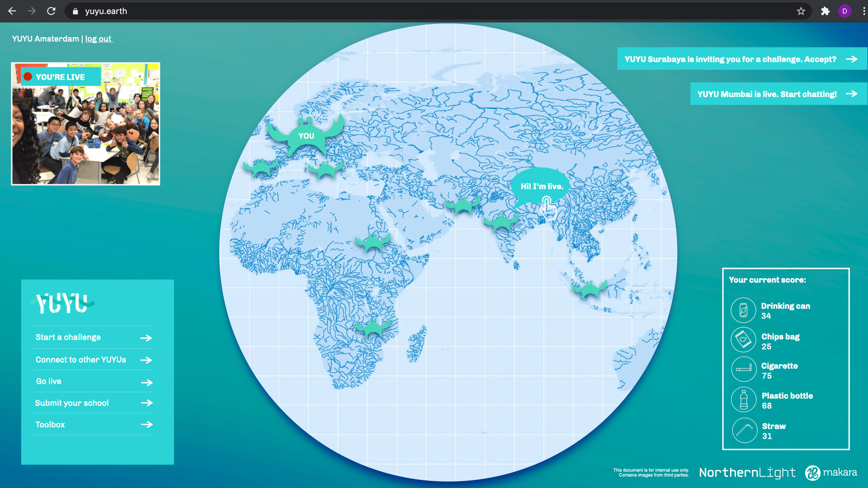Click the Hi! I'm live speech bubble
868x488 pixels.
click(541, 186)
